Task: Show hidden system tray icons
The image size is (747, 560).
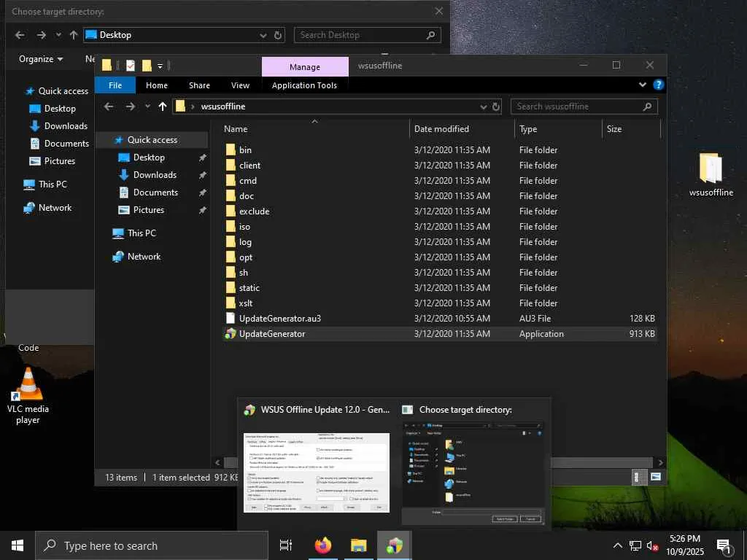Action: coord(617,545)
